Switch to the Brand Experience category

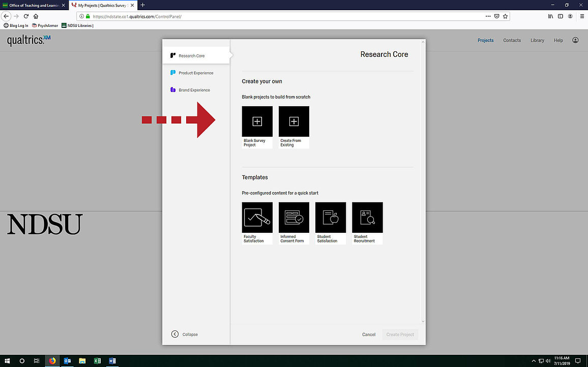tap(194, 90)
